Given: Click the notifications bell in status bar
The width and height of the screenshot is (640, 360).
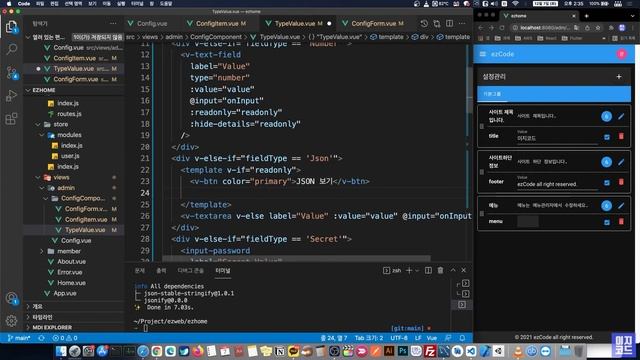Looking at the screenshot, I should click(x=462, y=338).
